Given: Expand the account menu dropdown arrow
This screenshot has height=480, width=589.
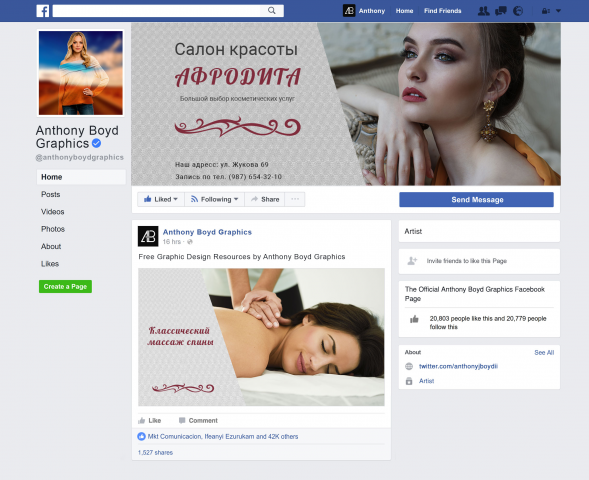Looking at the screenshot, I should [558, 11].
